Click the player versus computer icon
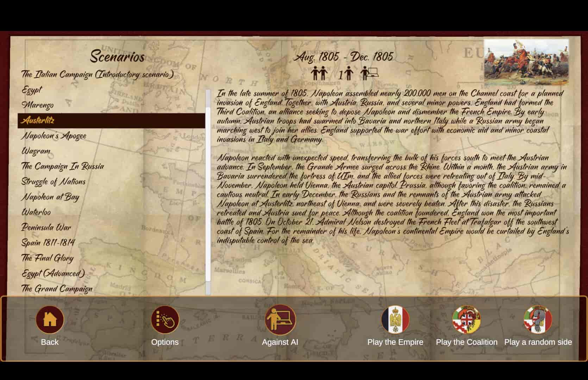Image resolution: width=588 pixels, height=380 pixels. pyautogui.click(x=369, y=74)
